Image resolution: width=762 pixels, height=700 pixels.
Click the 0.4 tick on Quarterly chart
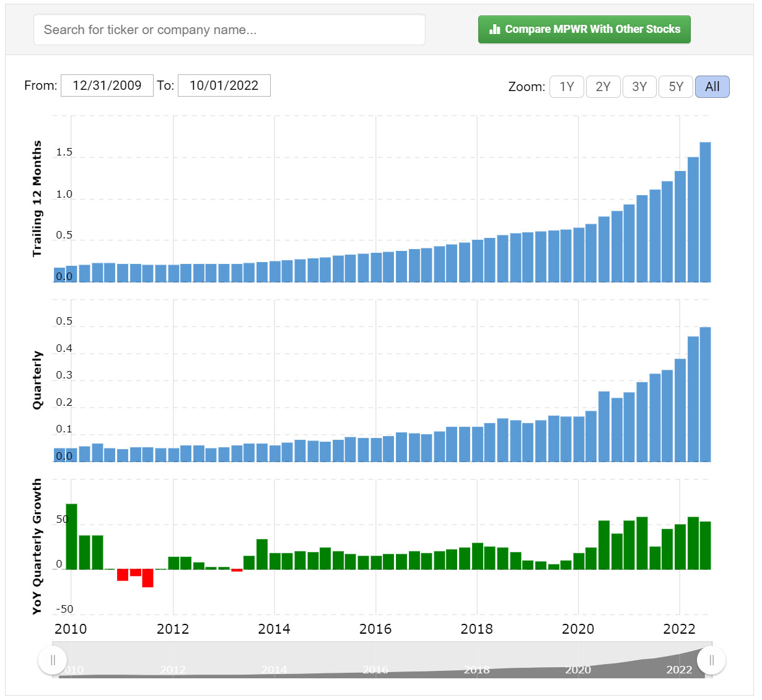(x=64, y=349)
